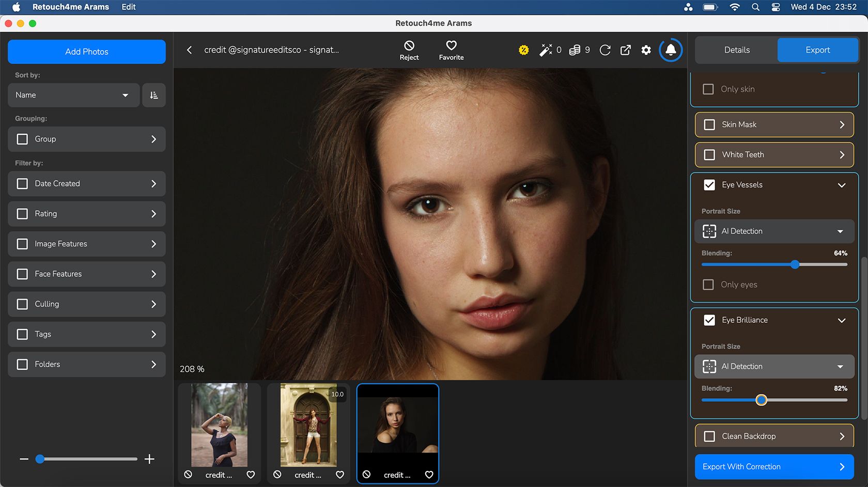Reject the second thumbnail photo
This screenshot has width=868, height=487.
pyautogui.click(x=277, y=475)
